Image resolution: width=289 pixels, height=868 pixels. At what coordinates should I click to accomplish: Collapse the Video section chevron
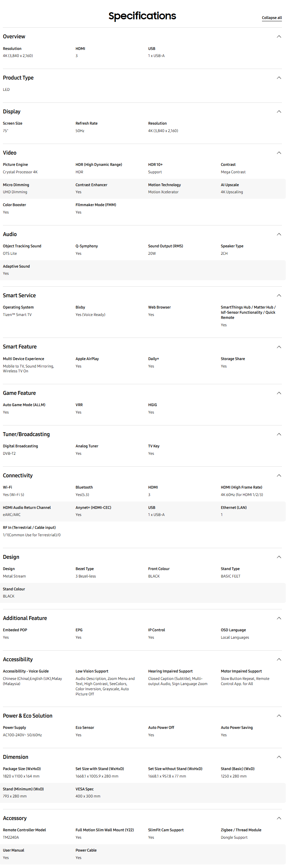pyautogui.click(x=279, y=153)
